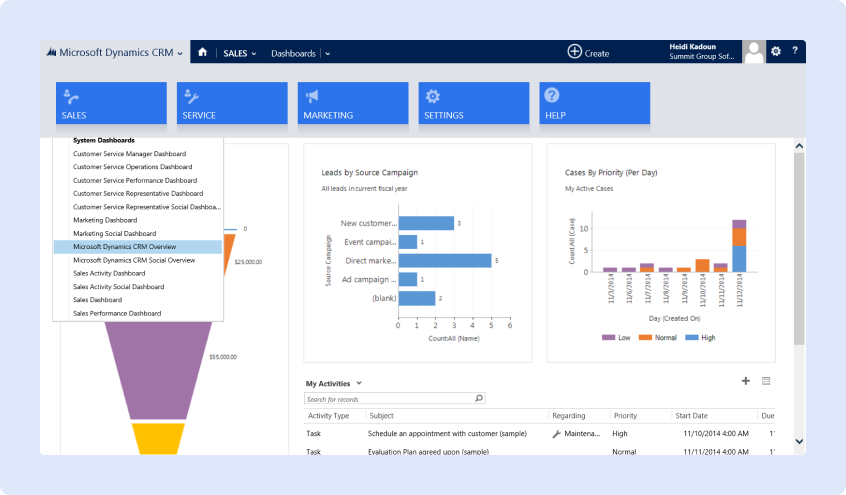Open the SALES tile
The width and height of the screenshot is (846, 495).
click(111, 103)
